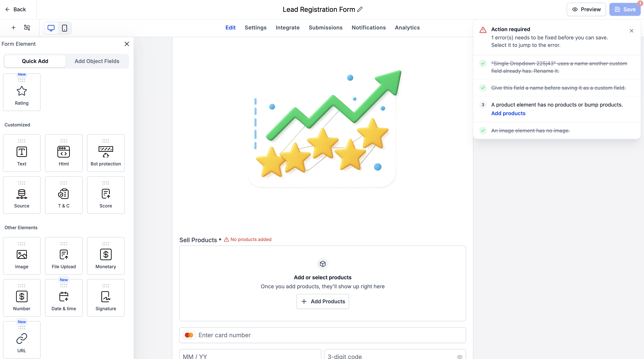Click the Add Products button

pyautogui.click(x=323, y=302)
